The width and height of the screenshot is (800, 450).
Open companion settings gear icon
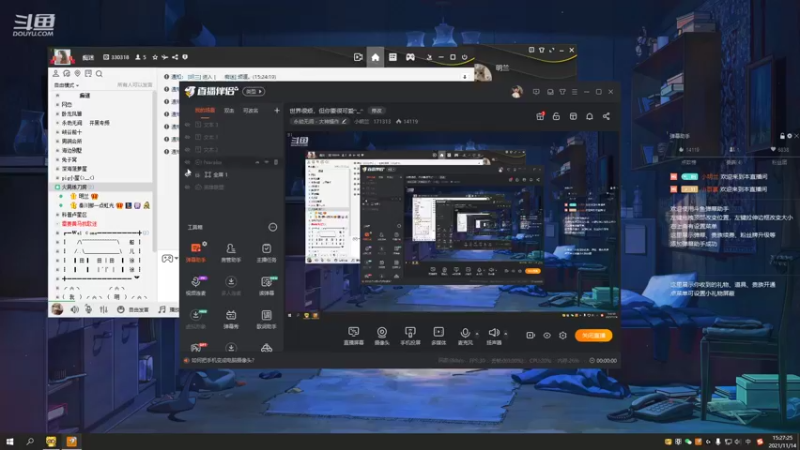pos(563,335)
